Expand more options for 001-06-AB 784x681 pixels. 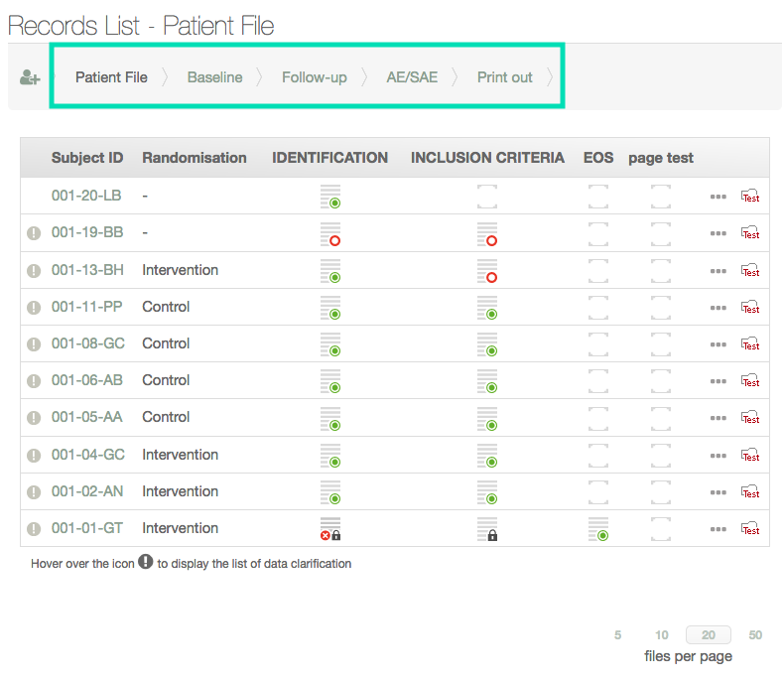click(718, 381)
